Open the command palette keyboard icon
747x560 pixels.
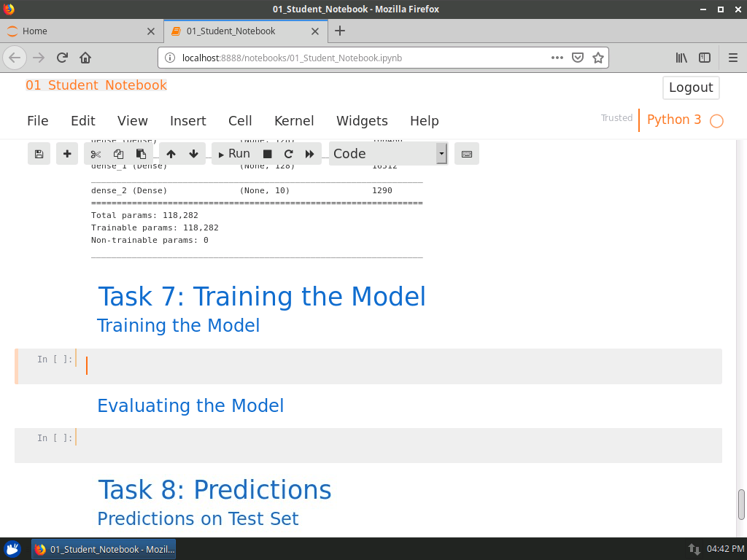pyautogui.click(x=467, y=154)
